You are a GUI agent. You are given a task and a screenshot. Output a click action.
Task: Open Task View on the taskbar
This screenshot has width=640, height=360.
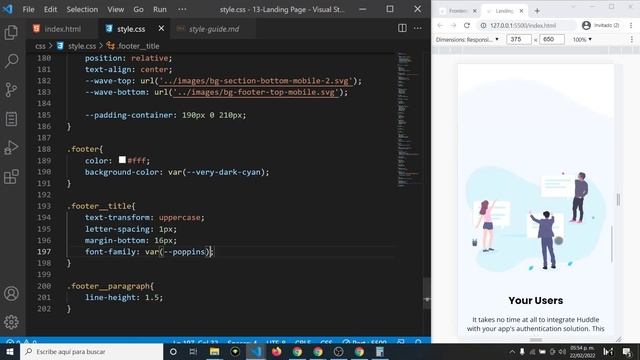(193, 351)
